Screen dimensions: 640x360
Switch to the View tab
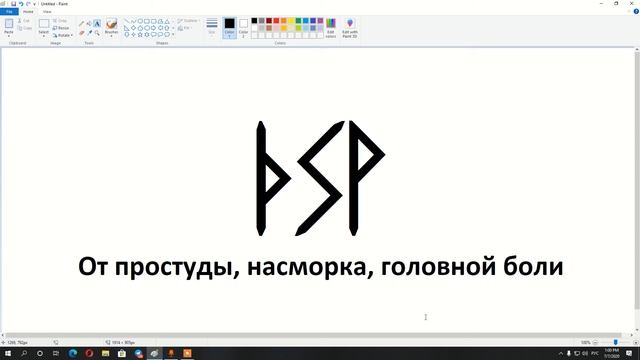point(47,11)
